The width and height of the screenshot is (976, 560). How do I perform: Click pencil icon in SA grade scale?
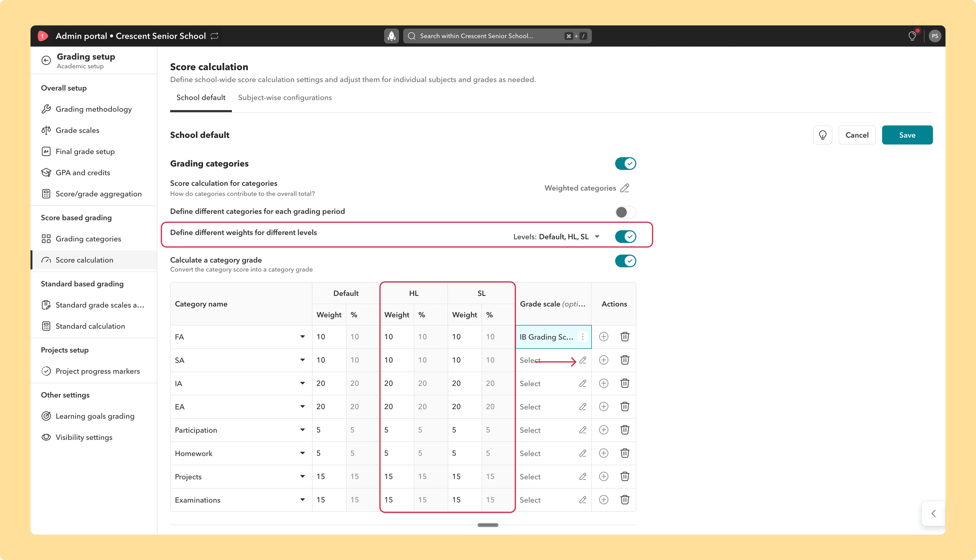(583, 360)
